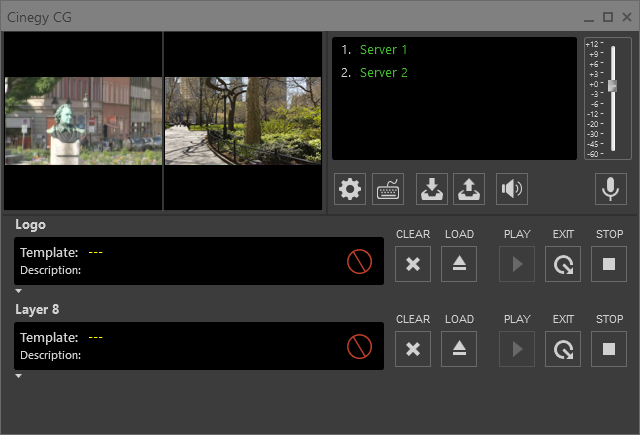This screenshot has width=640, height=435.
Task: Load a template into Logo layer
Action: (459, 265)
